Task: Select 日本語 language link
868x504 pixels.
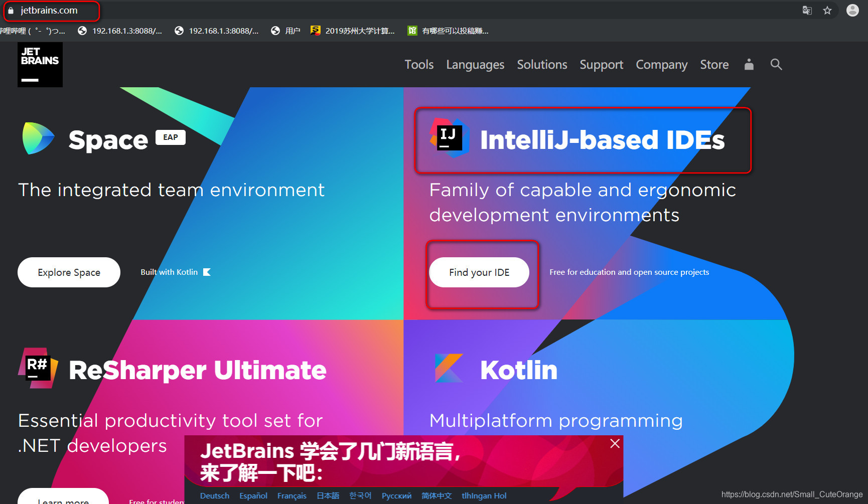Action: coord(328,495)
